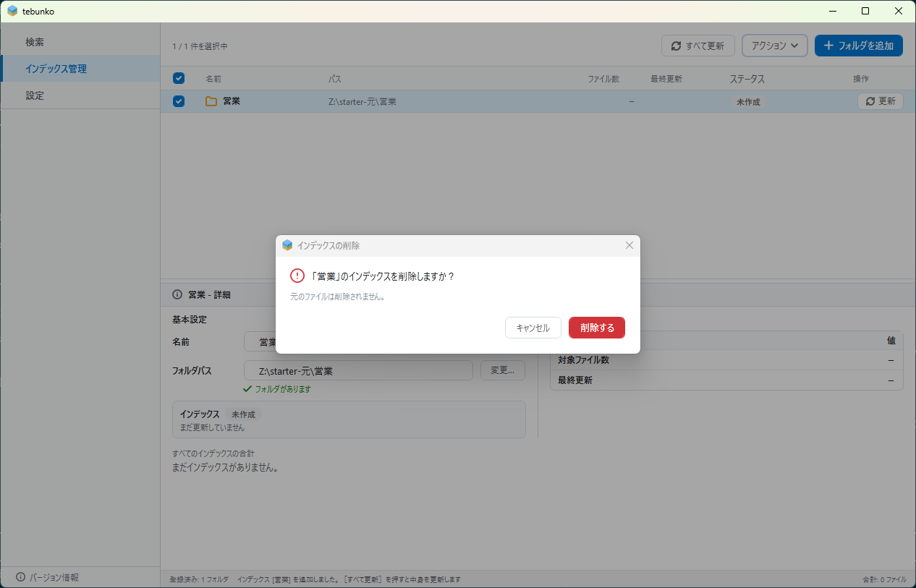
Task: Expand the アクション dropdown
Action: pyautogui.click(x=775, y=46)
